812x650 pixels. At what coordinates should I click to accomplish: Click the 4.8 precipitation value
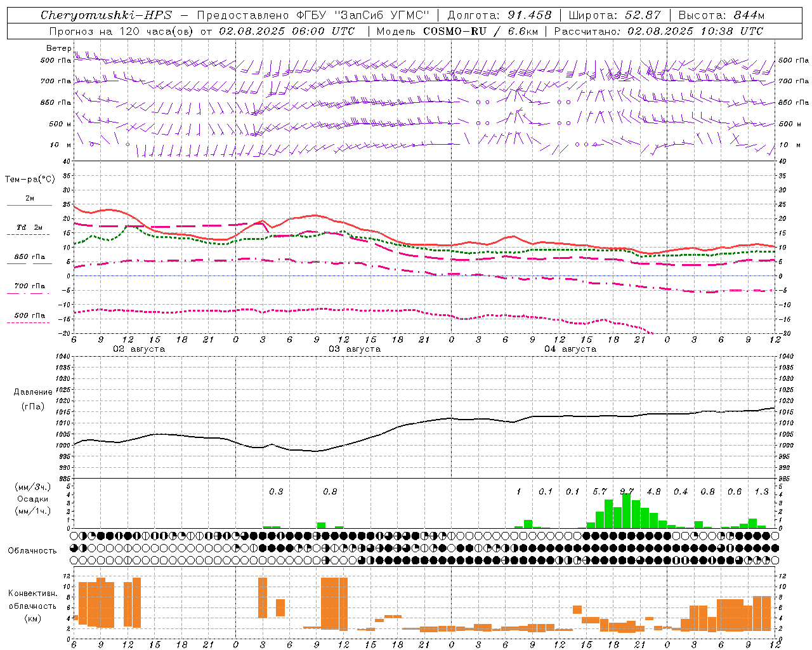[x=653, y=491]
